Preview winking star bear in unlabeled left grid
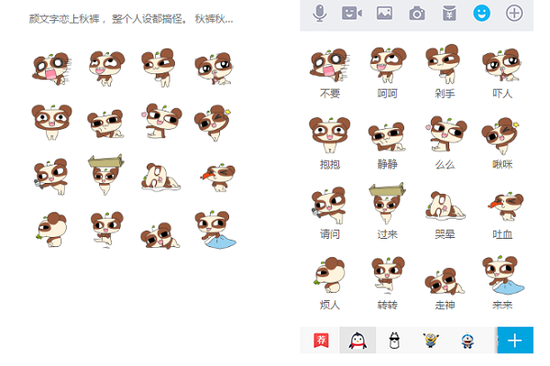Image resolution: width=550 pixels, height=366 pixels. point(213,122)
